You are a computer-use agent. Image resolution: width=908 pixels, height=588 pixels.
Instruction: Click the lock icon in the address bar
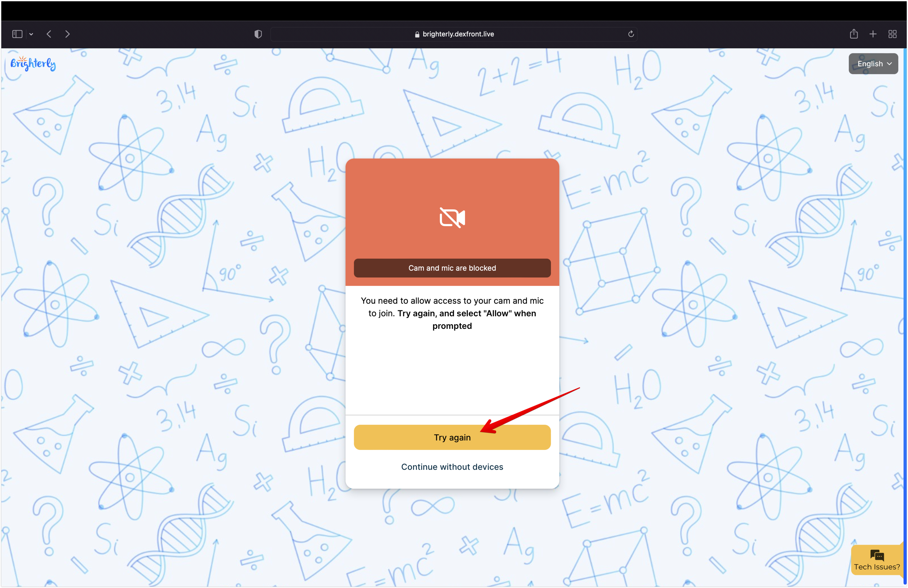pos(417,34)
